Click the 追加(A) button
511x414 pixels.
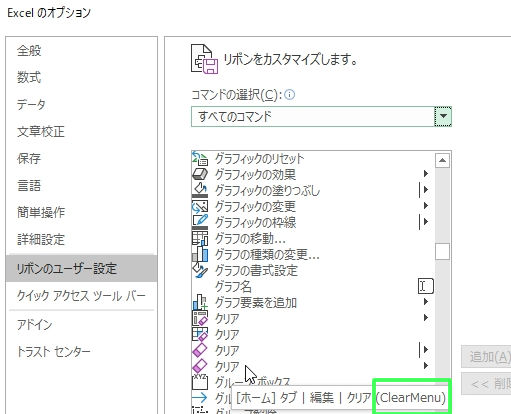[x=487, y=357]
